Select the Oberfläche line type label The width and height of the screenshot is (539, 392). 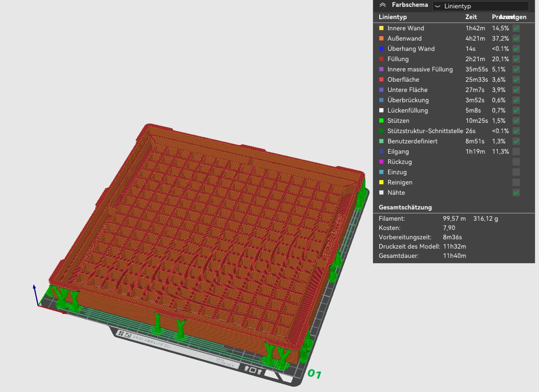(x=403, y=80)
